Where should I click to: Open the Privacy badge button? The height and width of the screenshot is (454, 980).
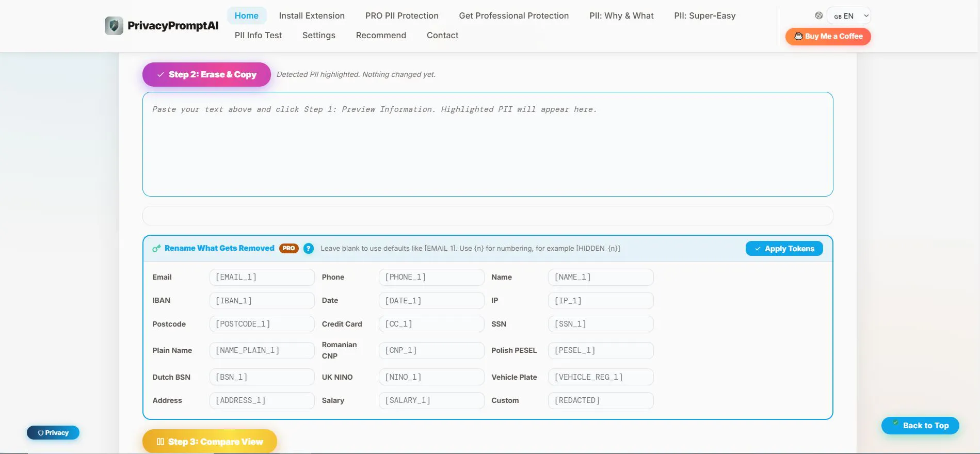point(53,433)
